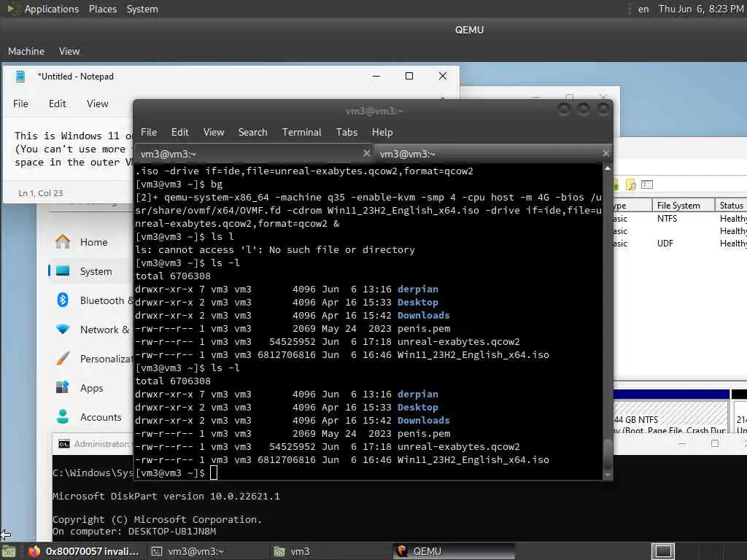This screenshot has width=747, height=560.
Task: Click Disk Management search toolbar icon
Action: (x=631, y=184)
